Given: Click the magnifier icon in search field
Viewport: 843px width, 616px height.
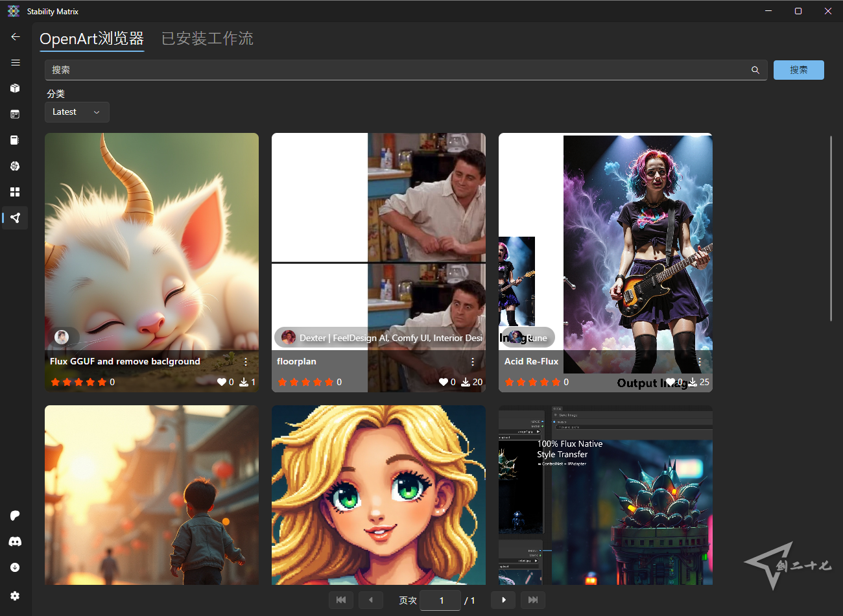Looking at the screenshot, I should click(755, 70).
